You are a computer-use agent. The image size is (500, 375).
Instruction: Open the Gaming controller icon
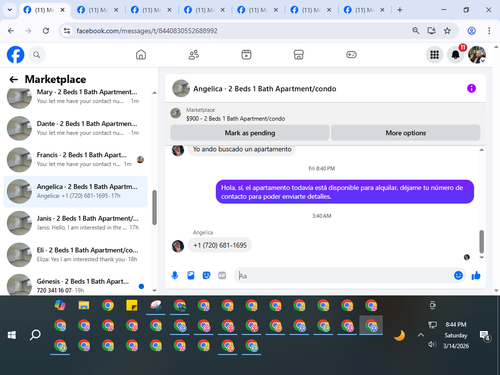click(x=351, y=55)
